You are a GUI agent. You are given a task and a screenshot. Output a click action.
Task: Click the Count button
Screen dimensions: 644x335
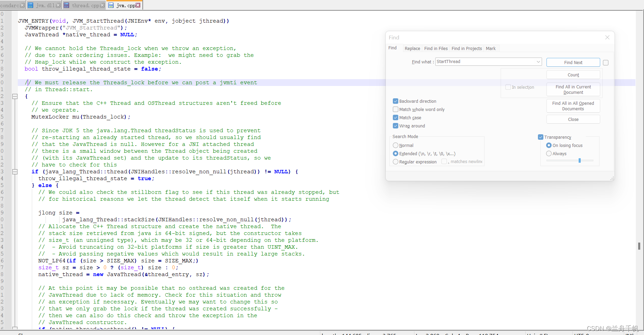coord(573,75)
